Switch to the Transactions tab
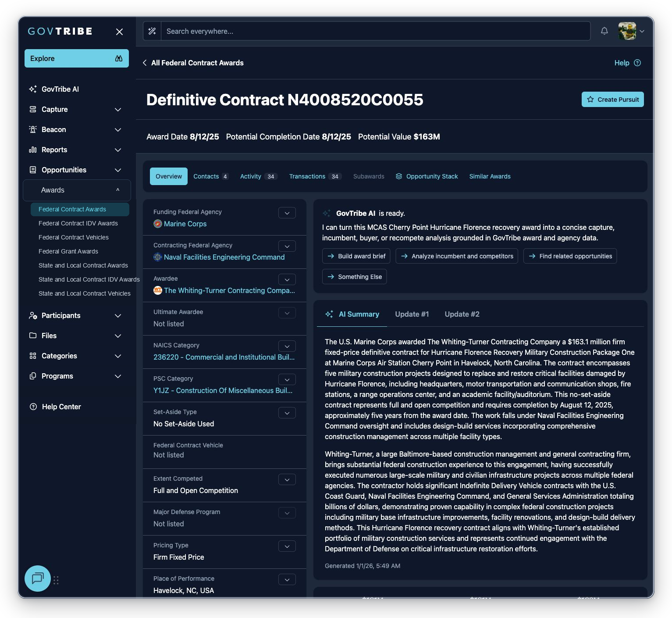Image resolution: width=672 pixels, height=618 pixels. point(315,176)
